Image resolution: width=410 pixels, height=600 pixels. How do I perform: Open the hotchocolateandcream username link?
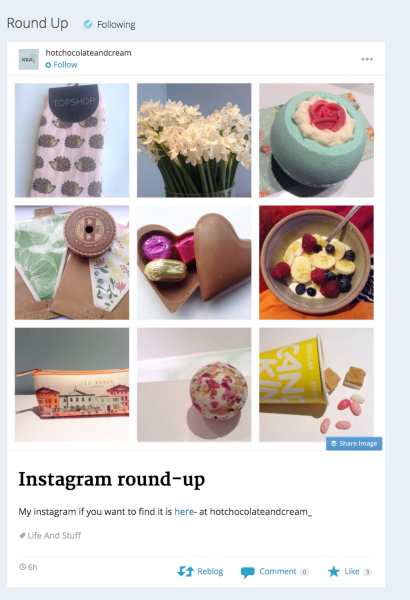pyautogui.click(x=88, y=53)
